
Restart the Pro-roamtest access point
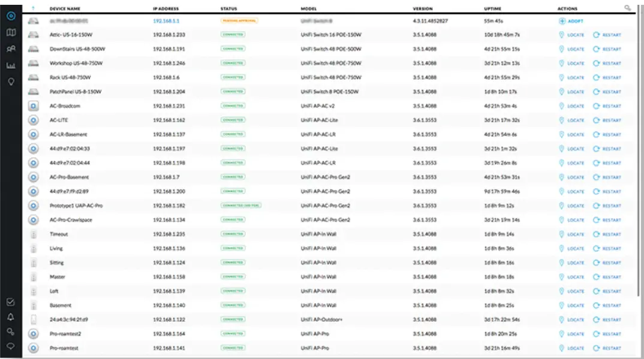(607, 348)
